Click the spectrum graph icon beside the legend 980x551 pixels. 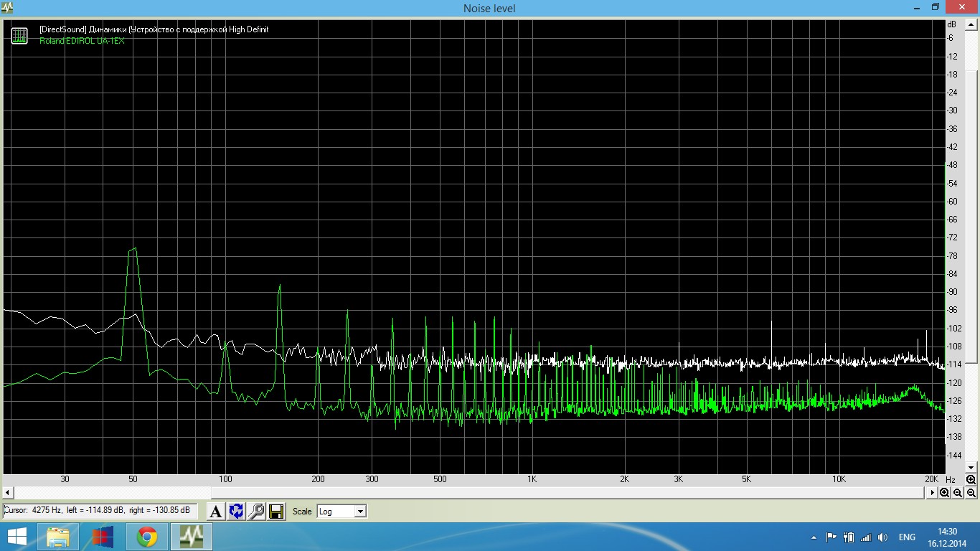19,35
